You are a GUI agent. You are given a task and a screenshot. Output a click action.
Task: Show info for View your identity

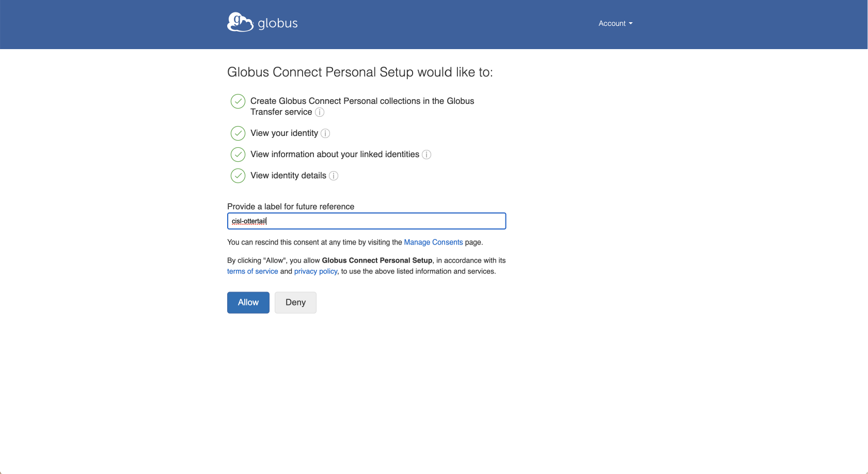click(x=325, y=133)
